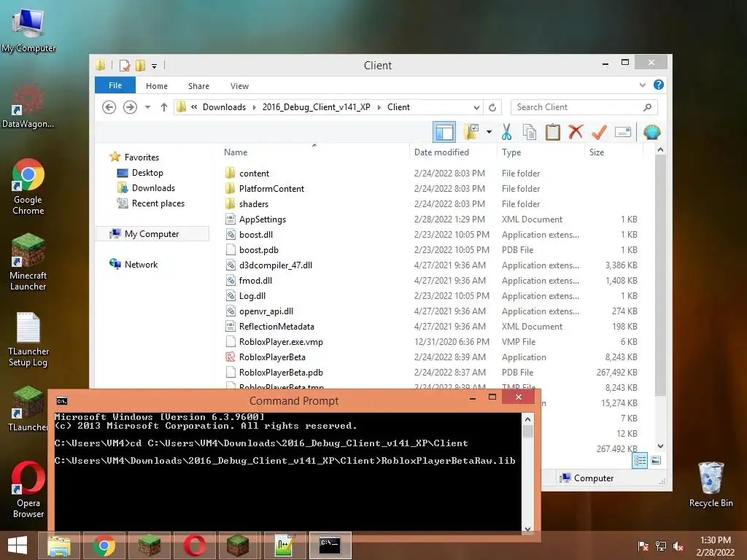Image resolution: width=747 pixels, height=560 pixels.
Task: Refresh the Client folder view
Action: (492, 107)
